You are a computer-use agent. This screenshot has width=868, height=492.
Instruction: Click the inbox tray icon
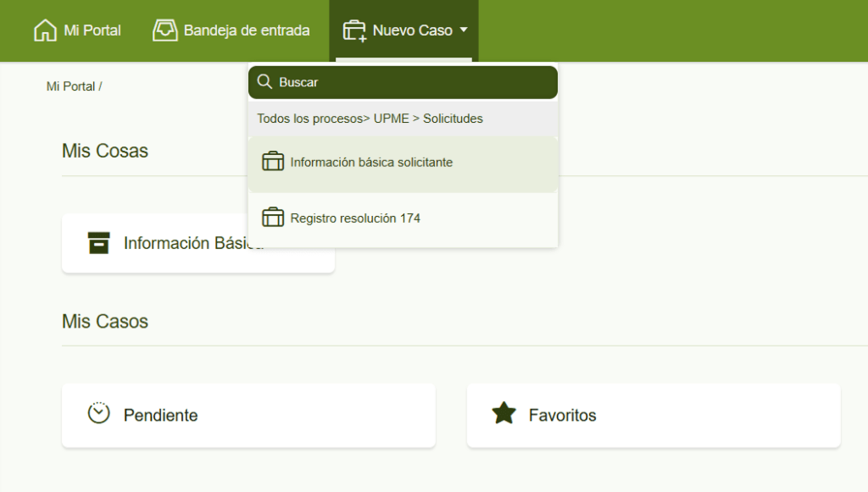click(164, 30)
